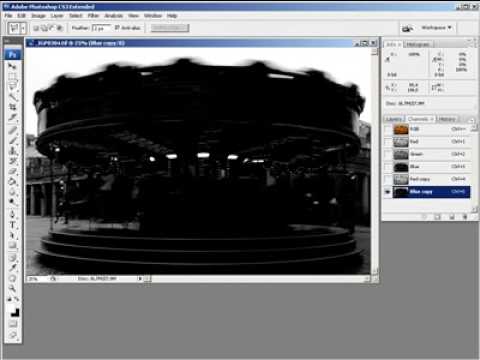The width and height of the screenshot is (480, 360).
Task: Switch to the Layers tab
Action: pos(394,119)
